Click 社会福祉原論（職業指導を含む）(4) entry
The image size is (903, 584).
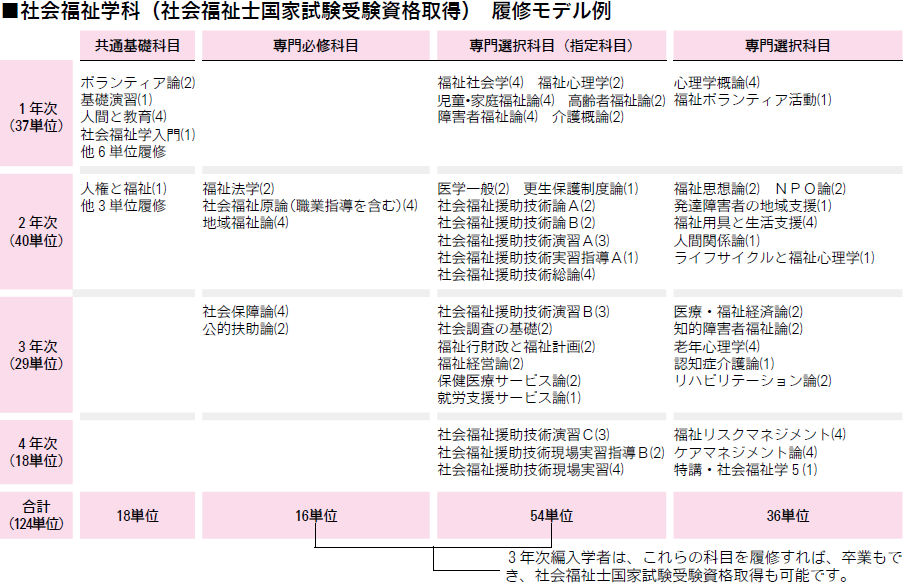pyautogui.click(x=310, y=206)
